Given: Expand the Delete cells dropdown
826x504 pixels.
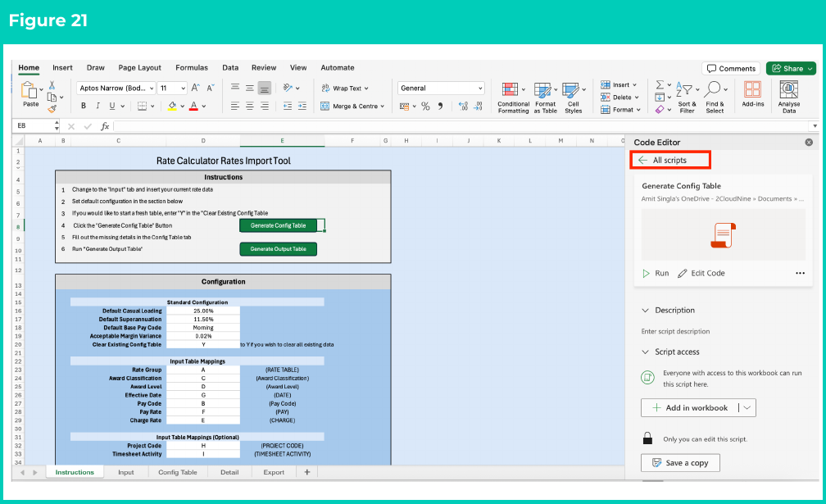Looking at the screenshot, I should tap(637, 98).
